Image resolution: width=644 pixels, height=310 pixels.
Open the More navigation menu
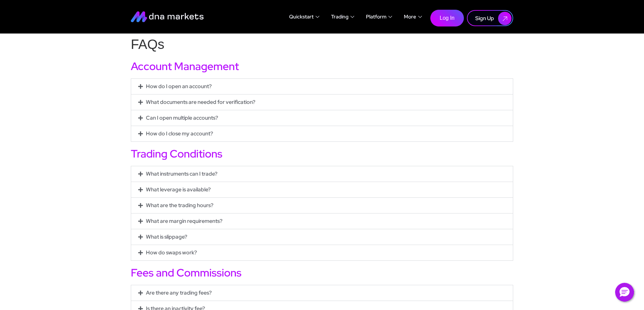click(x=413, y=16)
